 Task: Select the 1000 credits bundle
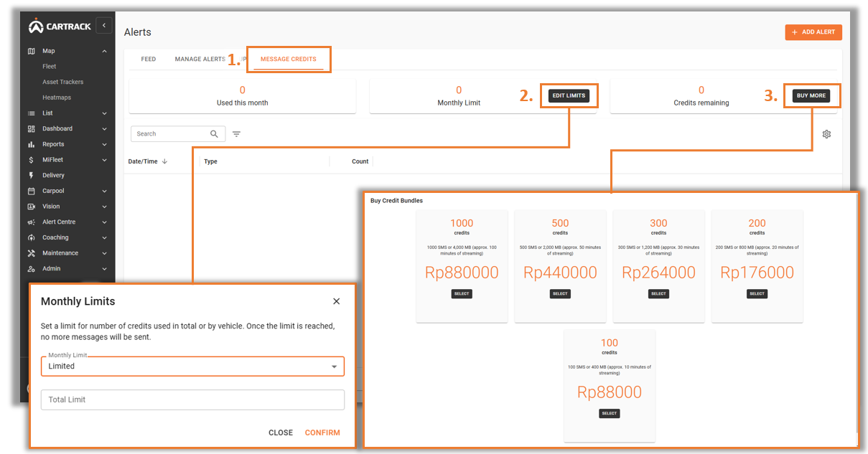(462, 293)
